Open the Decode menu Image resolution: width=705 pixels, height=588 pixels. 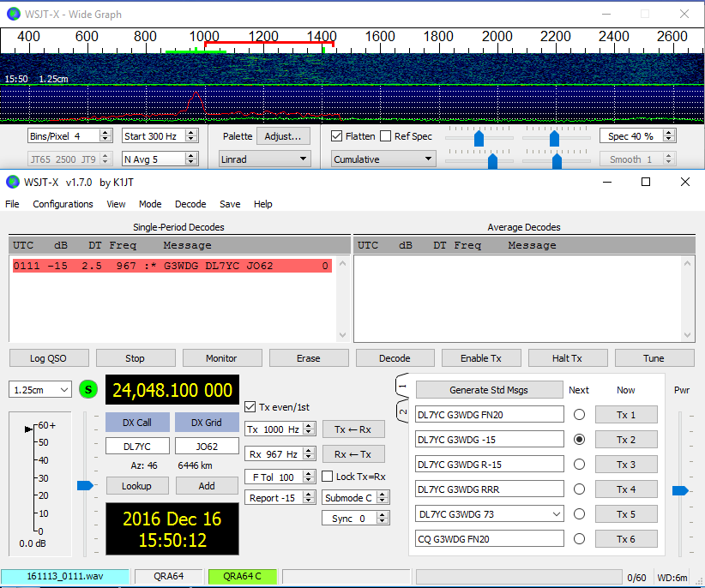tap(190, 204)
